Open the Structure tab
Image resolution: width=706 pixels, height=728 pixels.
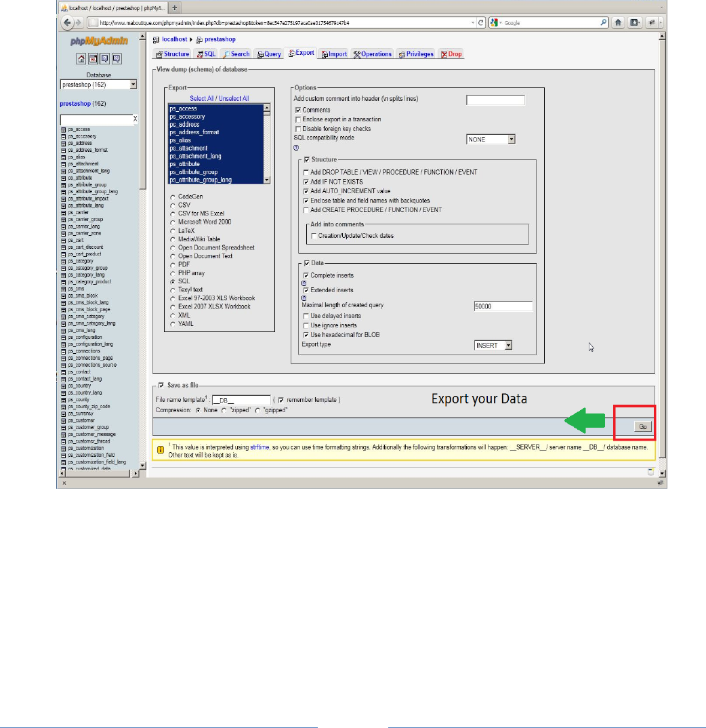coord(173,54)
